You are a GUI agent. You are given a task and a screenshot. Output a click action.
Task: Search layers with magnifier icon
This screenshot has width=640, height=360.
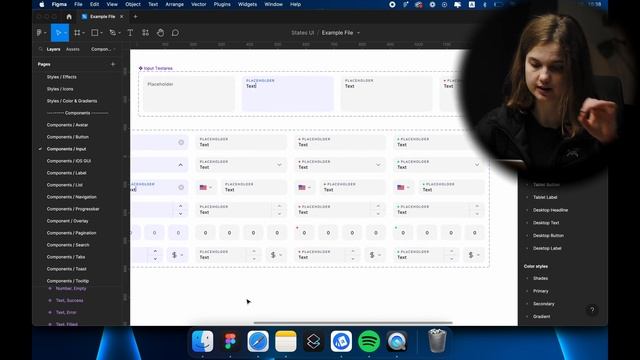click(x=40, y=49)
